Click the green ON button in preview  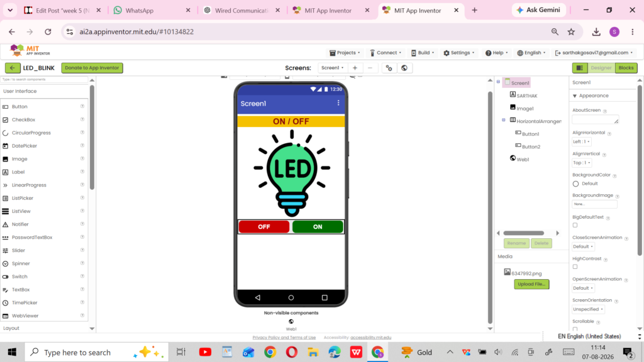[318, 226]
